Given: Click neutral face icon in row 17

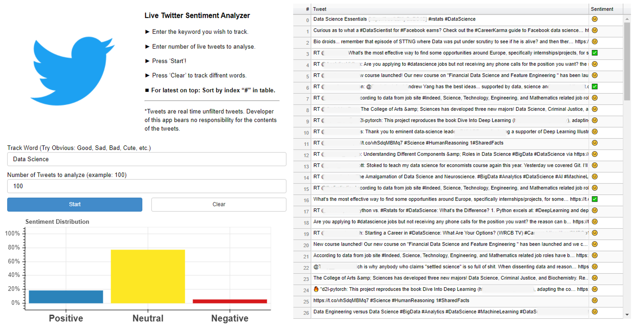Looking at the screenshot, I should [595, 211].
